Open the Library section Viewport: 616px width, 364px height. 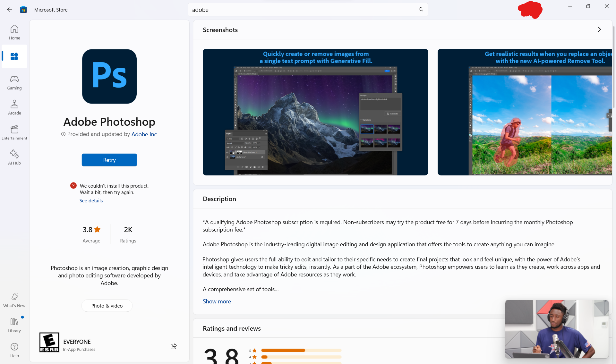tap(14, 325)
